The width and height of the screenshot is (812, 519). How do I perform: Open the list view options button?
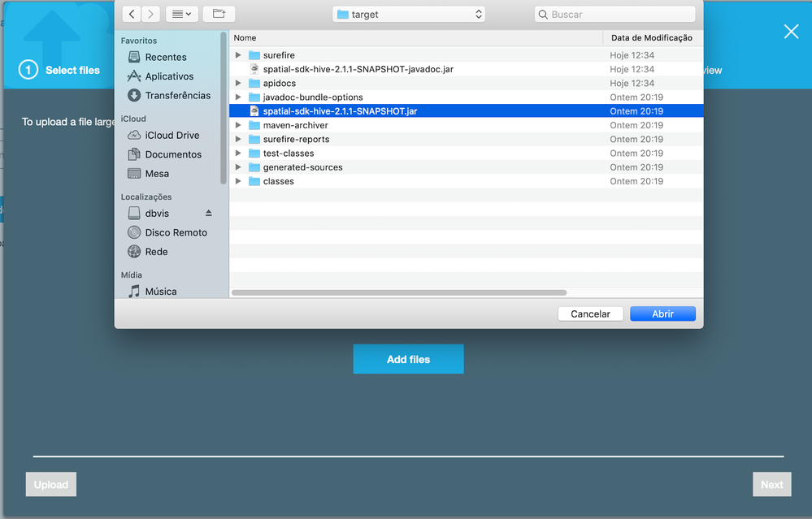tap(181, 15)
